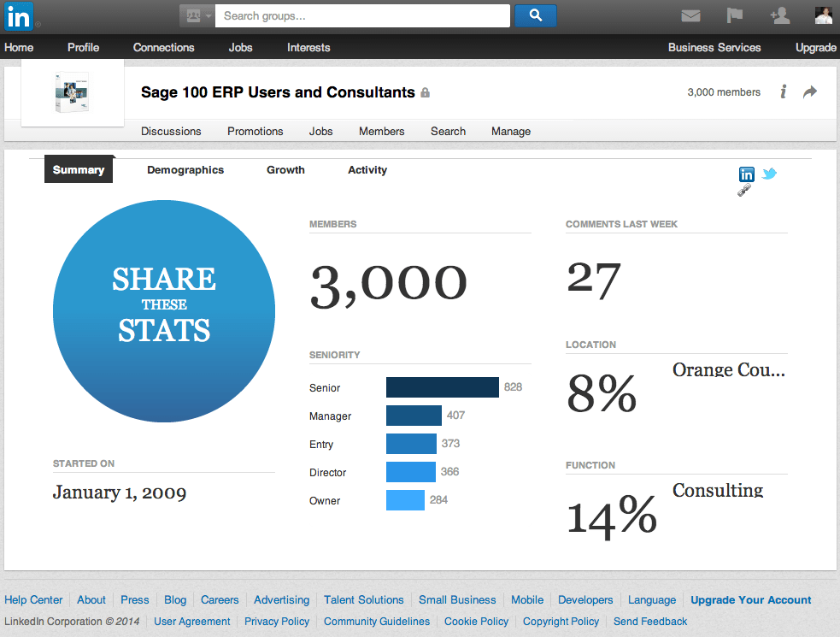Click Upgrade Your Account footer link
The width and height of the screenshot is (840, 637).
(750, 600)
